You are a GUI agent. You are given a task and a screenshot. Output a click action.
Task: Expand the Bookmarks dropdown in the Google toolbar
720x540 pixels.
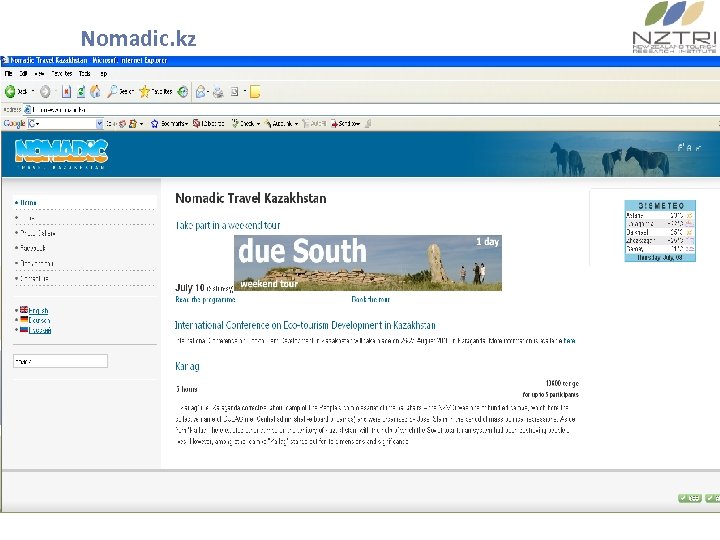point(186,124)
